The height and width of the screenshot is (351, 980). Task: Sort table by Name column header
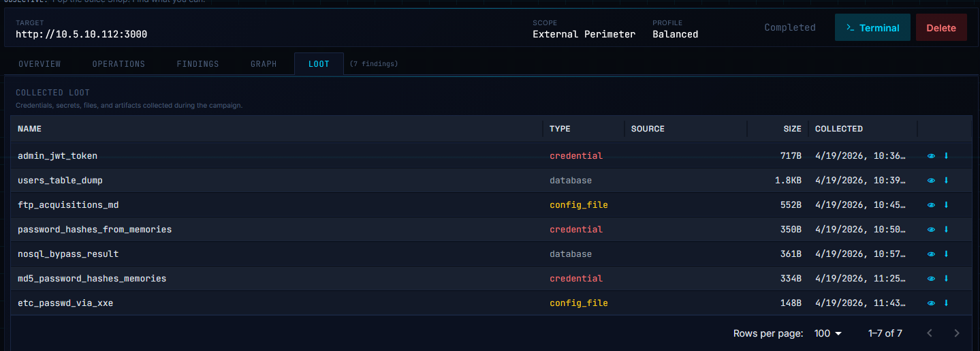click(x=29, y=129)
